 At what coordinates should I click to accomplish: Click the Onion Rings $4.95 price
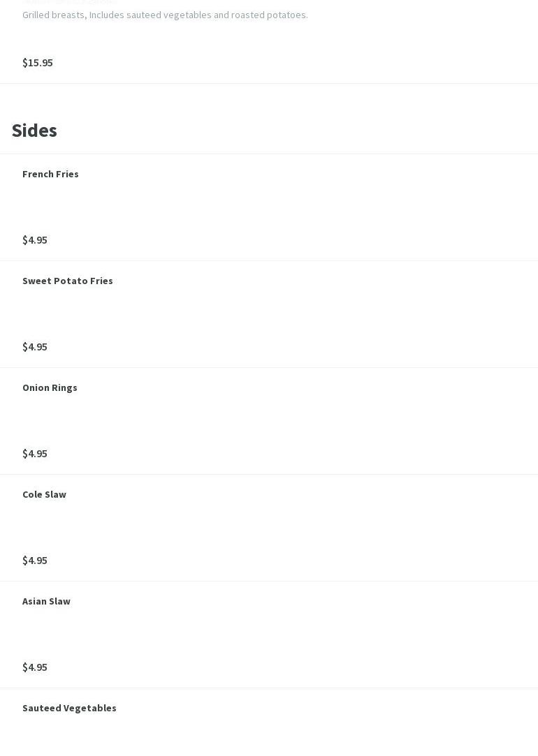[x=35, y=454]
